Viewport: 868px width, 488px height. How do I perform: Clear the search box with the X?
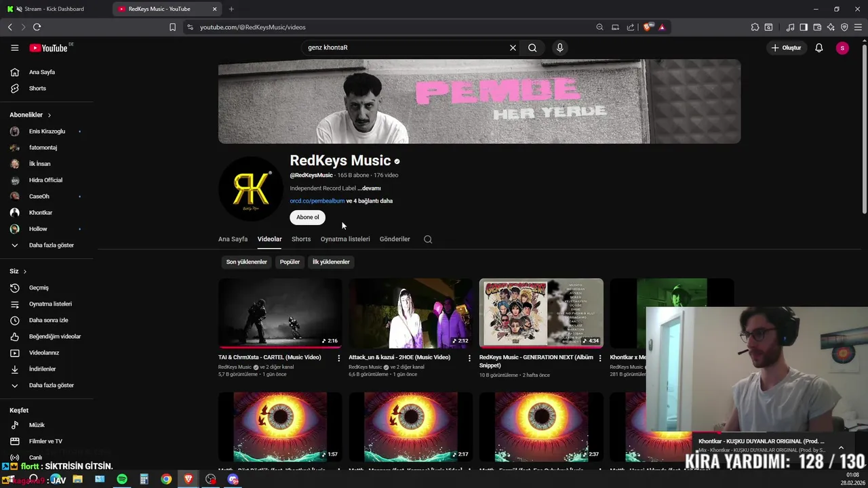[x=513, y=47]
